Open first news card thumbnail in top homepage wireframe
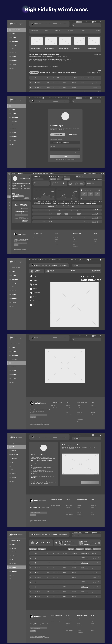Screen dimensions: 112x644 click(x=37, y=41)
